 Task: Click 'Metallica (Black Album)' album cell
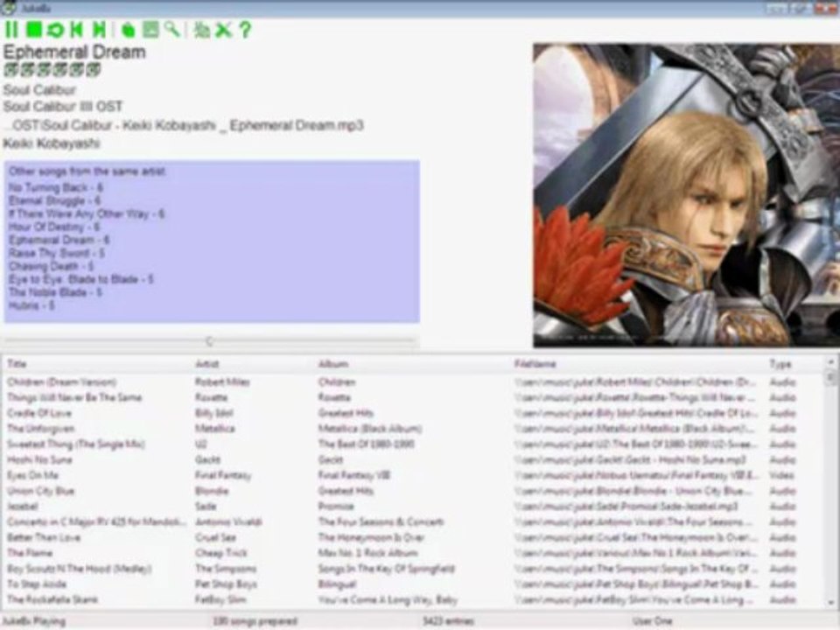(369, 429)
